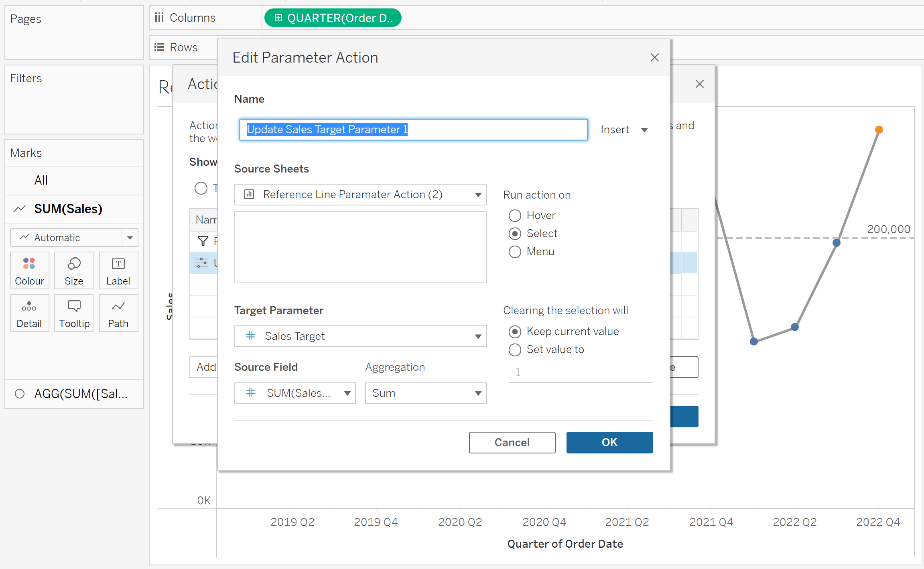
Task: Select the SUM(Sales) marks tab
Action: (x=68, y=209)
